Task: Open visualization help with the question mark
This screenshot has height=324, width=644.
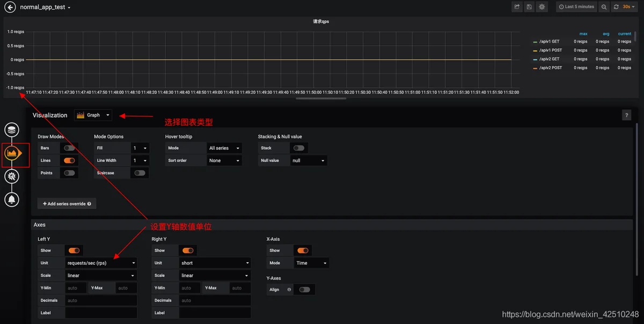Action: coord(626,115)
